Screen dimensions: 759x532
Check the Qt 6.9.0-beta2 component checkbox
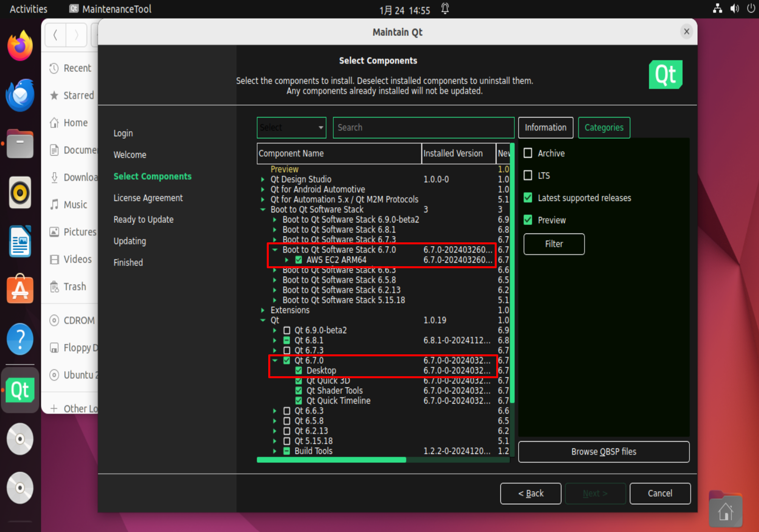[287, 330]
